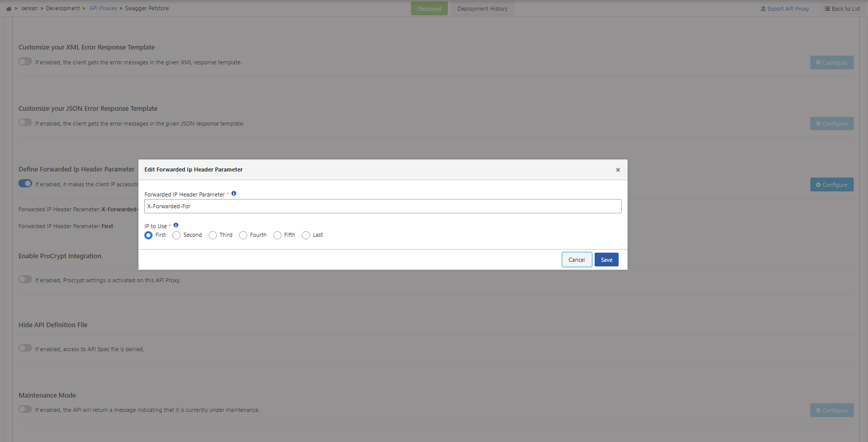Open API Proxies breadcrumb link

[x=103, y=9]
